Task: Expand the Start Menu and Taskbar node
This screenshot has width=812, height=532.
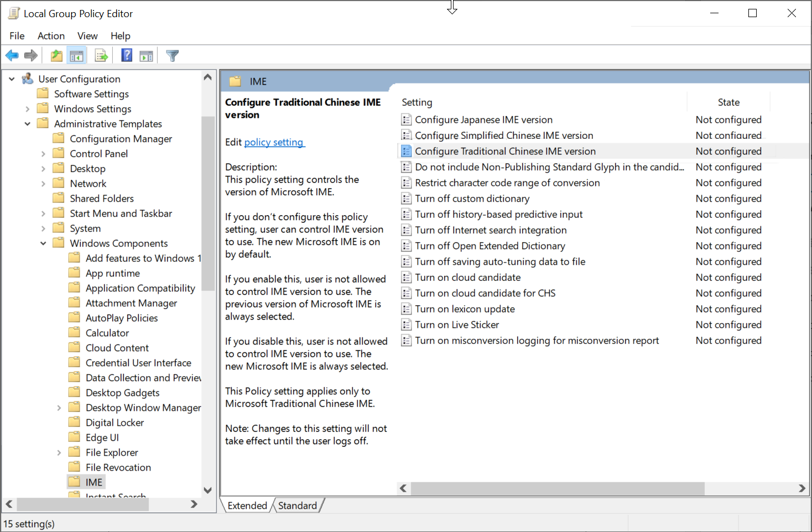Action: pos(43,213)
